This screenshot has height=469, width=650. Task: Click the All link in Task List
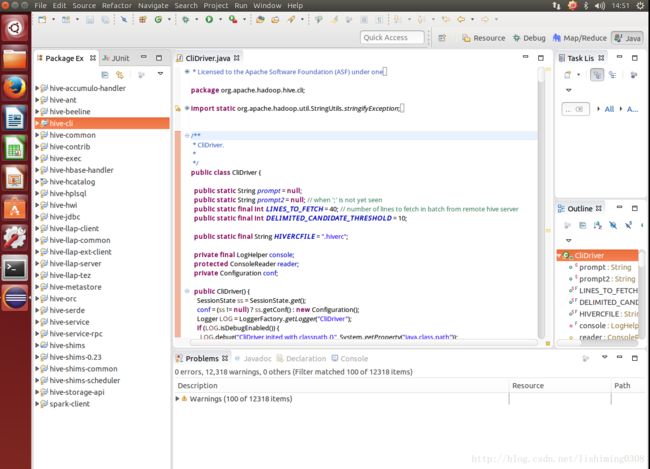click(x=609, y=109)
